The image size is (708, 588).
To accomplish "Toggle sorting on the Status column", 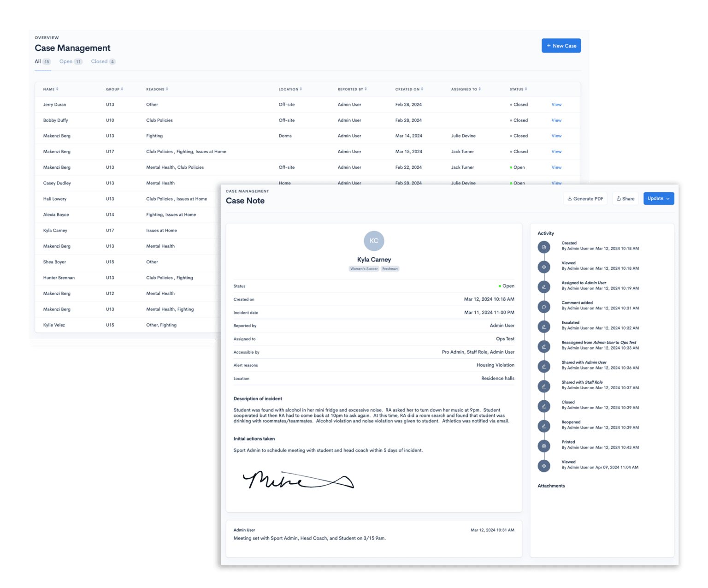I will point(526,89).
